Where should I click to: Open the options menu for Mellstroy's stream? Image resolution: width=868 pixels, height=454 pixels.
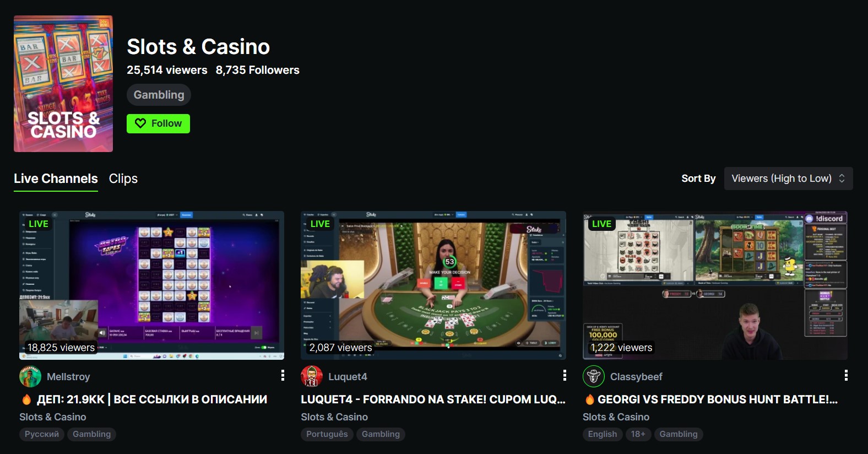coord(283,375)
